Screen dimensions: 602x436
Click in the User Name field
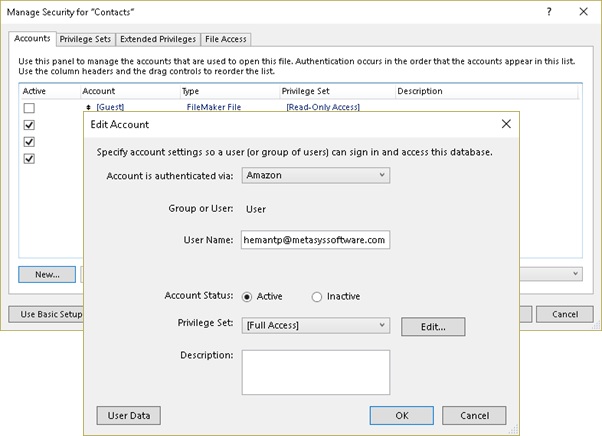tap(315, 240)
